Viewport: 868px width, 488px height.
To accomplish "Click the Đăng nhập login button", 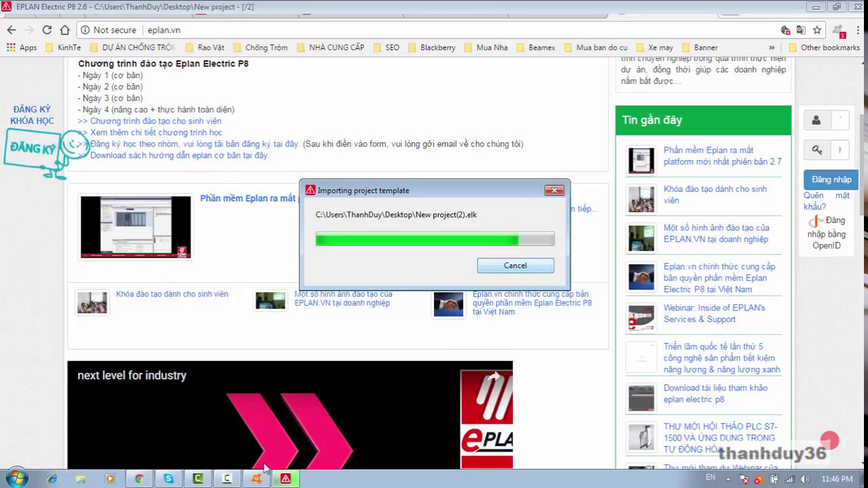I will pos(831,180).
